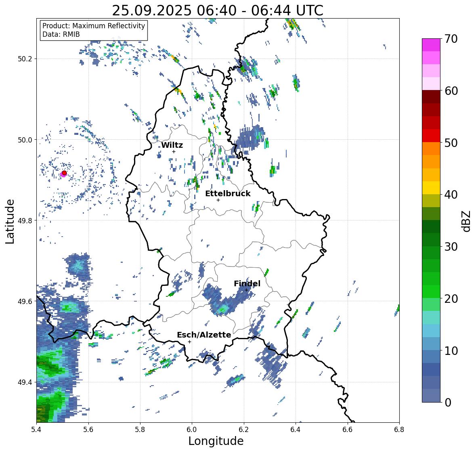
Task: Click the latitude tick label 49.6
Action: (x=25, y=301)
